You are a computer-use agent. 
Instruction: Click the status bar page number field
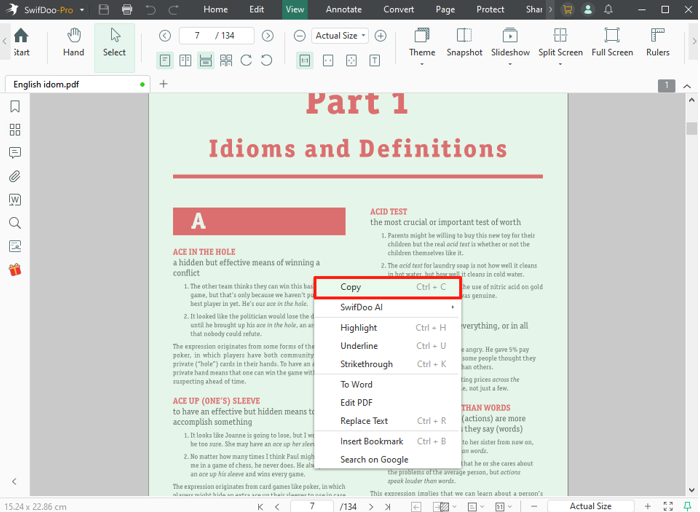click(x=312, y=506)
